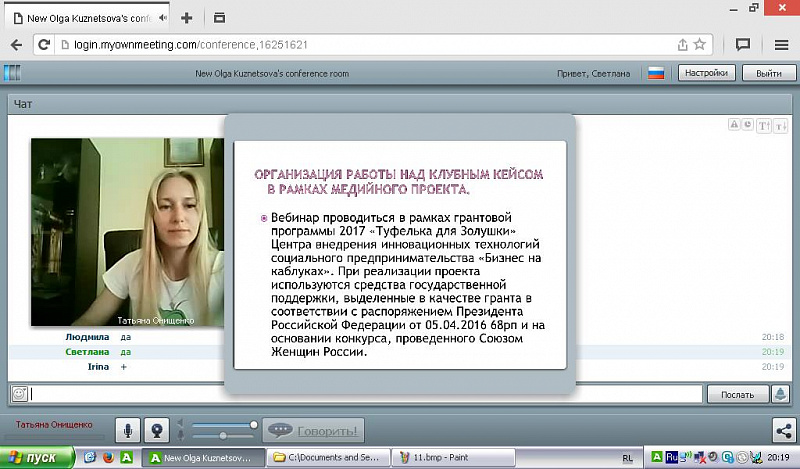Adjust the upper volume slider
Viewport: 800px width, 469px height.
point(254,425)
